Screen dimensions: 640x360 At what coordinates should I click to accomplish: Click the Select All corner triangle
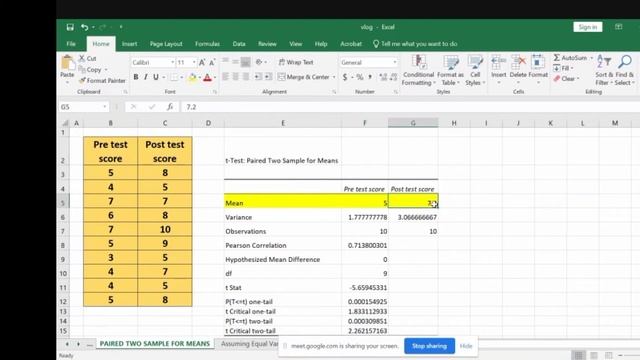pyautogui.click(x=64, y=123)
